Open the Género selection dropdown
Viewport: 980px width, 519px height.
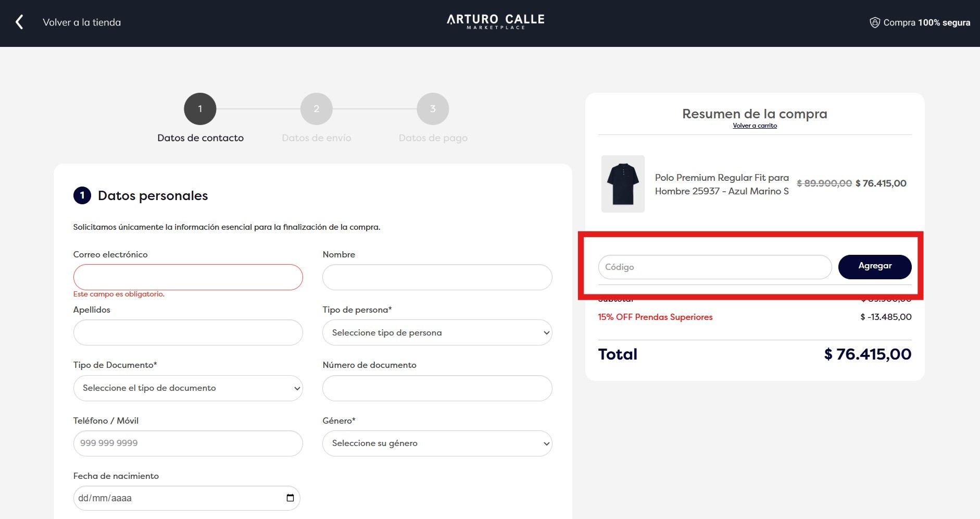[437, 443]
